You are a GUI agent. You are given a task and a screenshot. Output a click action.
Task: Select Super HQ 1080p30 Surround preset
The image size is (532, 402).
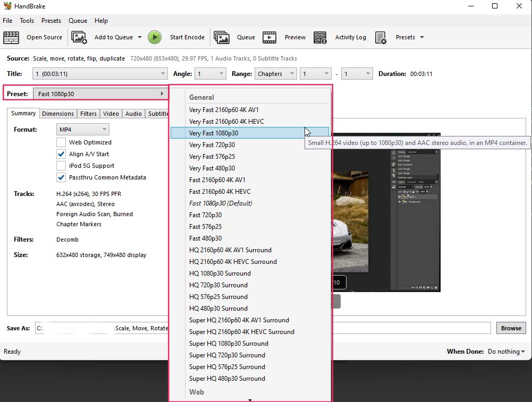point(250,344)
